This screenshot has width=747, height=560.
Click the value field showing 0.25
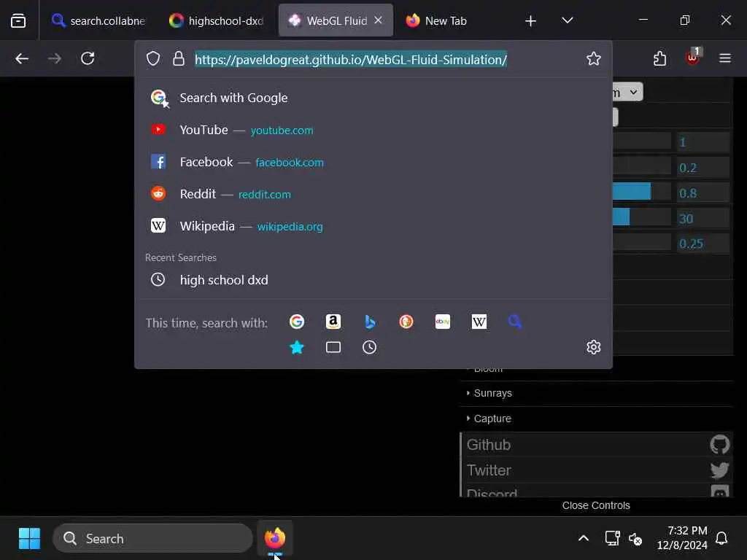click(703, 244)
